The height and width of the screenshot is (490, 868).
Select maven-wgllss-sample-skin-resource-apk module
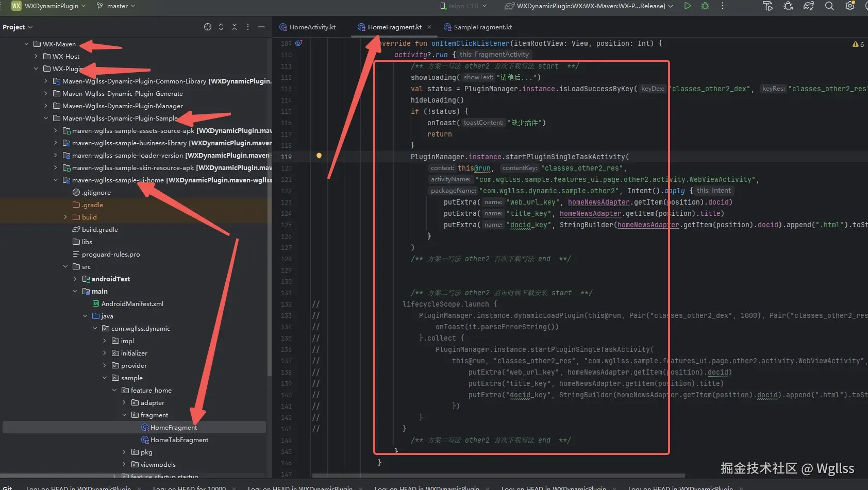pos(133,167)
